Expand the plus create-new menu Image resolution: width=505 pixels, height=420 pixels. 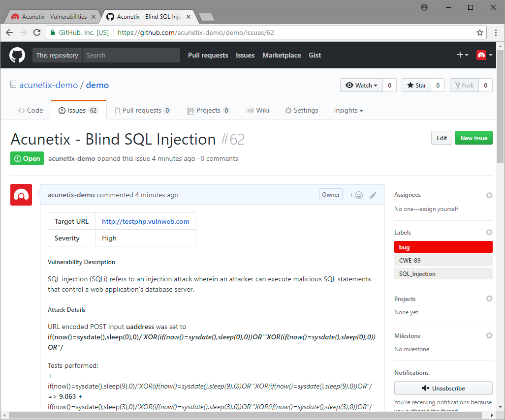pyautogui.click(x=462, y=55)
